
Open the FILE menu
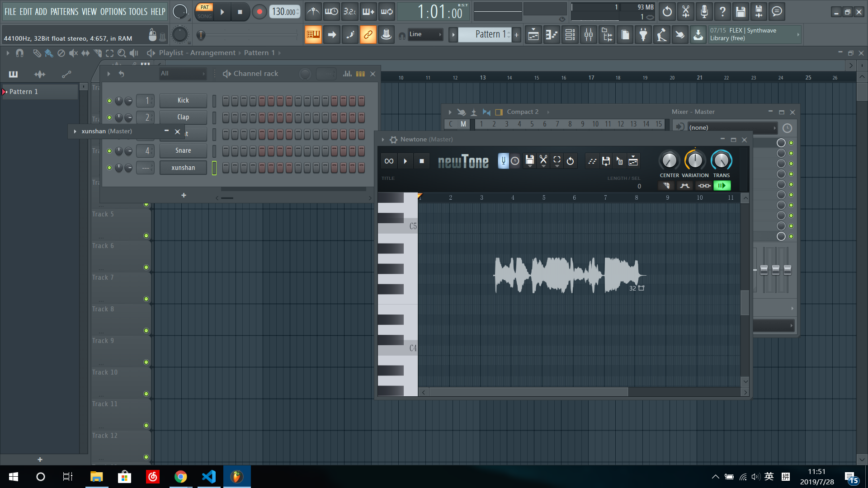[x=10, y=12]
